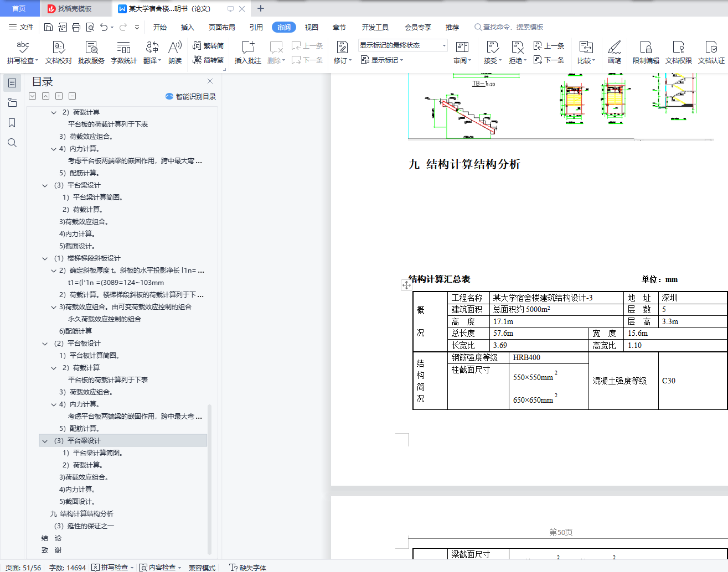Add a comment with 插入批注
Image resolution: width=728 pixels, height=572 pixels.
248,53
